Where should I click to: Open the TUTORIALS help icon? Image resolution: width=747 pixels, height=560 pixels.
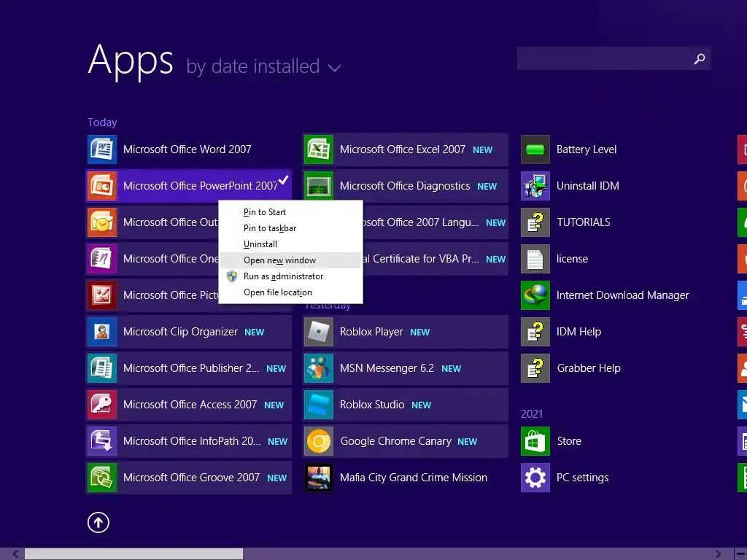[x=535, y=222]
